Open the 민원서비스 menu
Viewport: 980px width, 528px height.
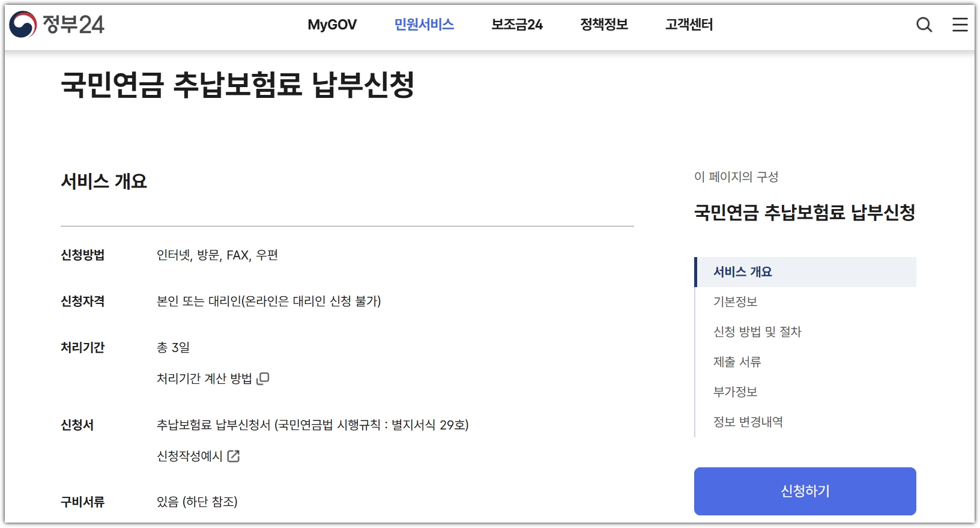pyautogui.click(x=425, y=25)
